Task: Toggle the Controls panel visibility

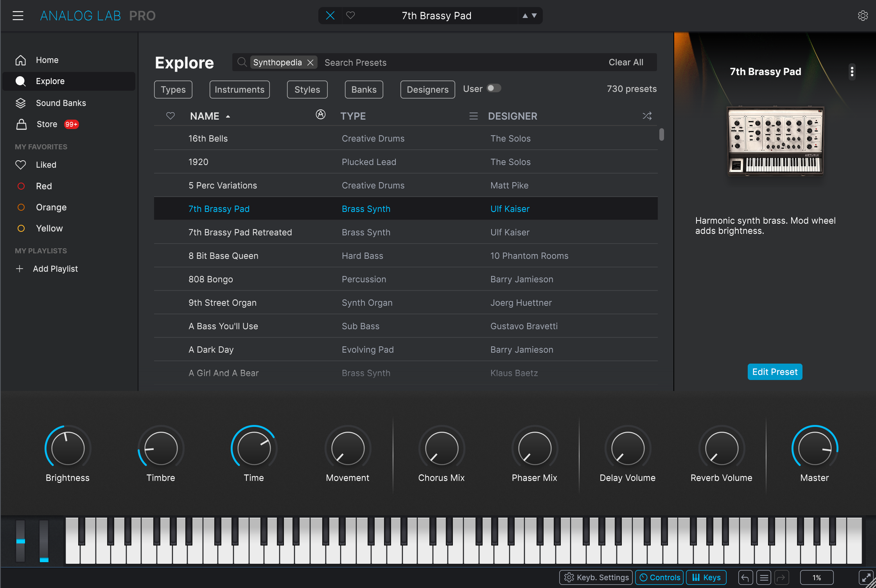Action: [x=659, y=577]
